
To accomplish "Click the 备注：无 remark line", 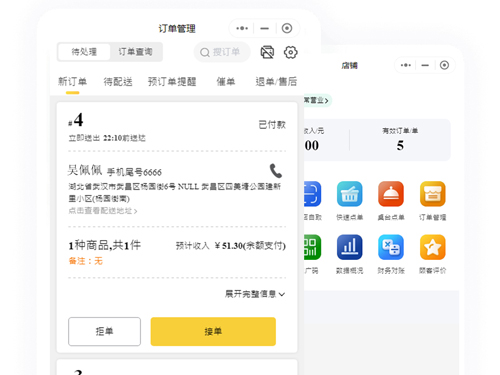I will 86,261.
